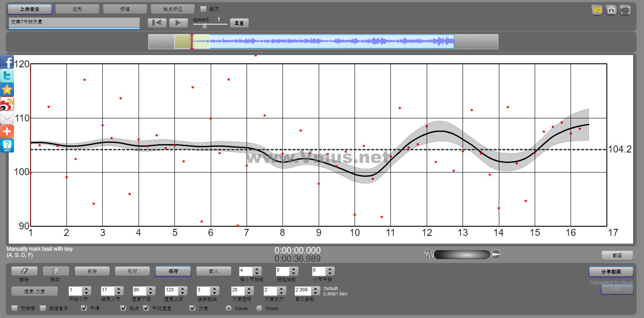Increase 每小节拍数 beats-per-bar value
644x318 pixels.
point(257,269)
